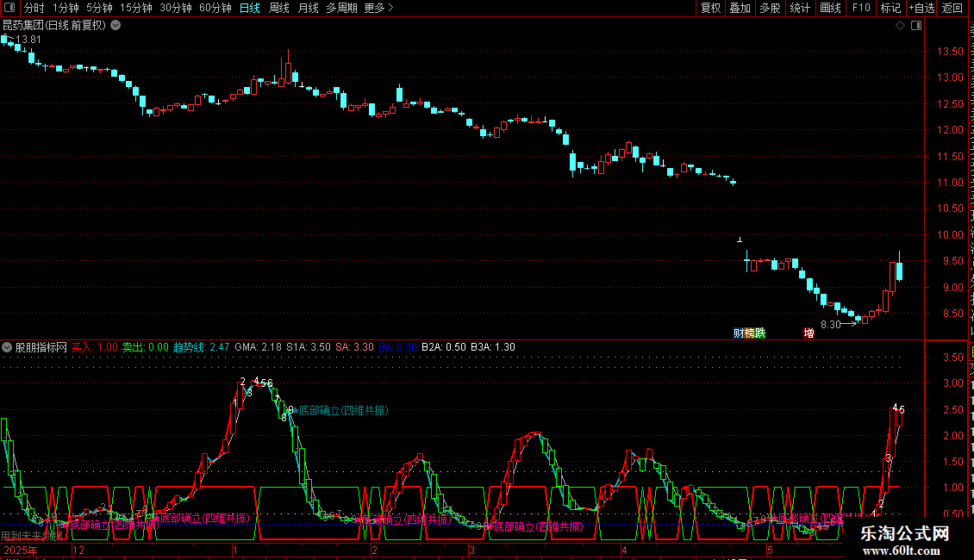This screenshot has height=560, width=974.
Task: Click the month 12 timeline marker
Action: coord(78,551)
